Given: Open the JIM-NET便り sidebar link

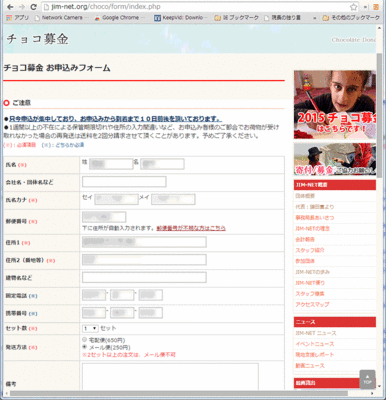Looking at the screenshot, I should [x=310, y=283].
